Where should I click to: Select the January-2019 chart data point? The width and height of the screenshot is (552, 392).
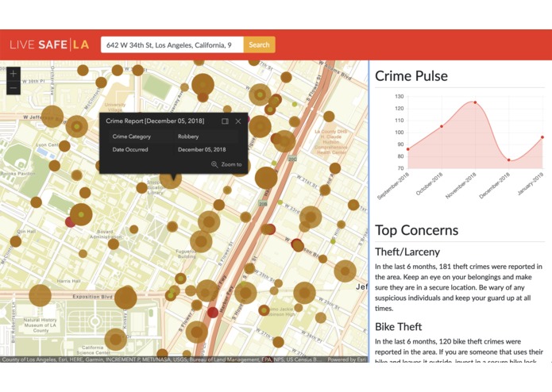click(x=542, y=137)
